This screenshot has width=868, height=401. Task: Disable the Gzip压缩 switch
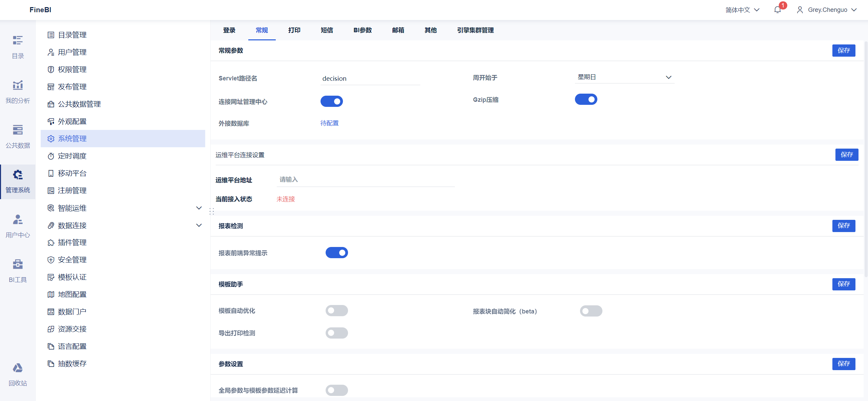586,99
